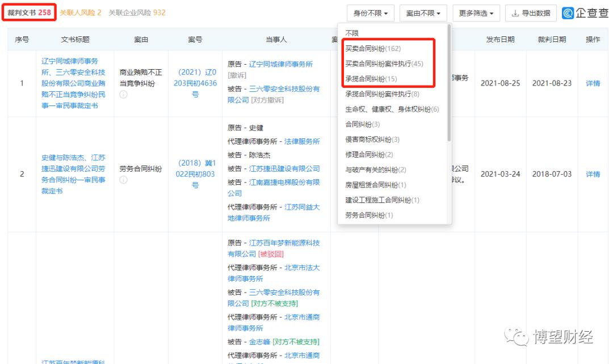Click the info icon under row 2 劳务合同纠纷

point(124,180)
